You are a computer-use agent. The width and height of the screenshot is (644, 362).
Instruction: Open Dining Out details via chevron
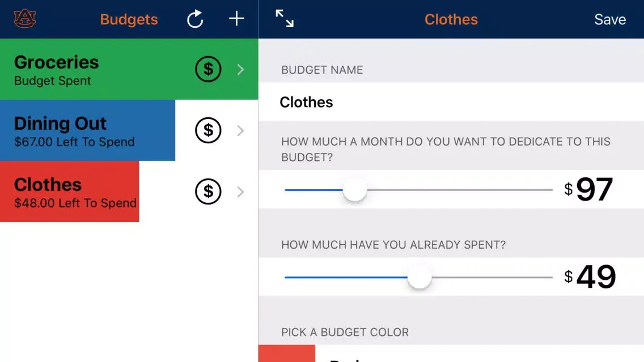click(x=241, y=130)
